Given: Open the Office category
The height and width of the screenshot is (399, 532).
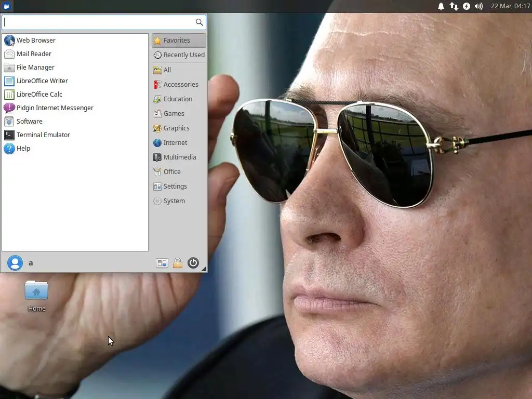Looking at the screenshot, I should pyautogui.click(x=179, y=172).
